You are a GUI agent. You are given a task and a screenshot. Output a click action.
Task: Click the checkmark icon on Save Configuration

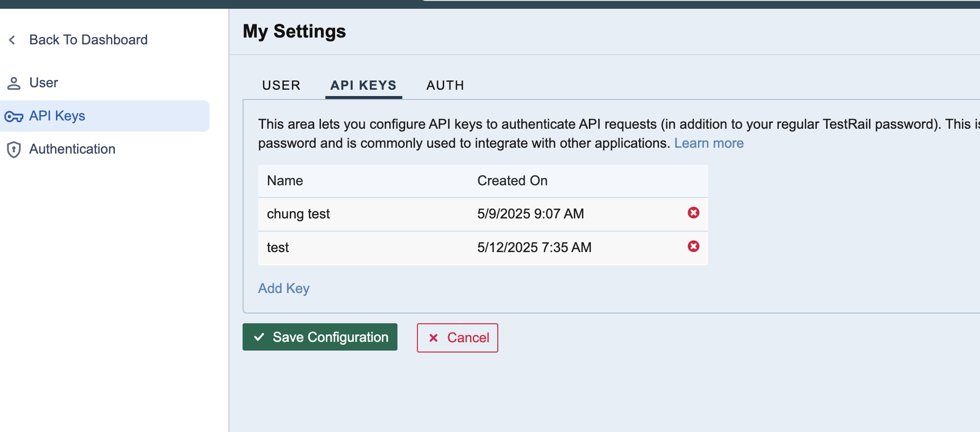259,337
